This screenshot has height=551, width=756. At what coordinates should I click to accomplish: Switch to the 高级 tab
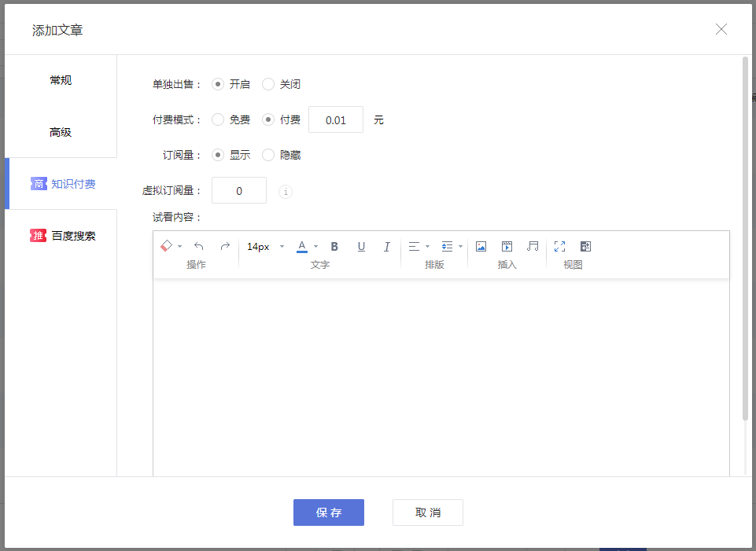61,132
